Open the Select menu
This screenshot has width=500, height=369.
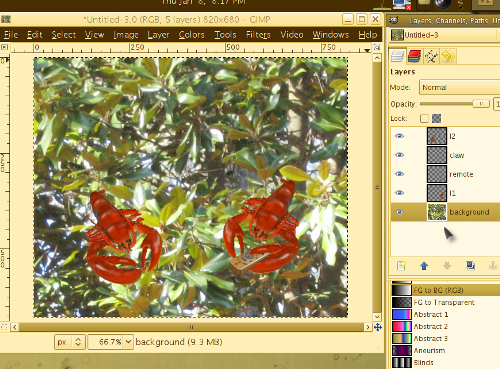(64, 35)
